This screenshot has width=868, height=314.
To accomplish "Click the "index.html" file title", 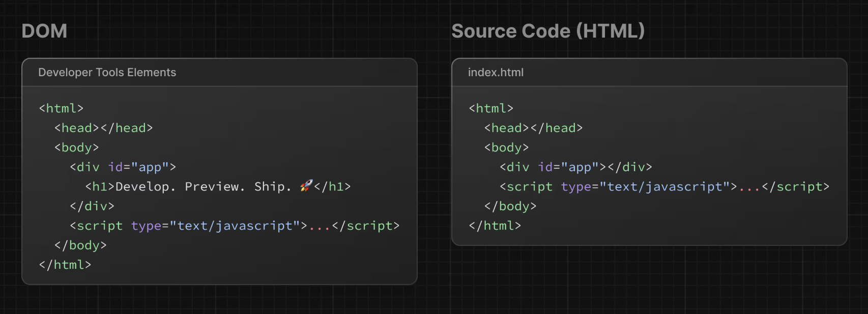I will pyautogui.click(x=496, y=73).
